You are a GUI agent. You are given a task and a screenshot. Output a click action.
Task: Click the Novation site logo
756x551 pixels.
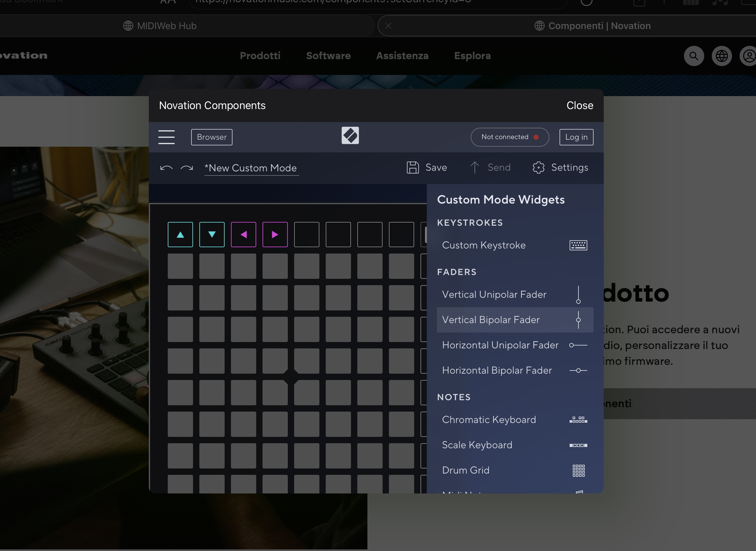coord(23,55)
